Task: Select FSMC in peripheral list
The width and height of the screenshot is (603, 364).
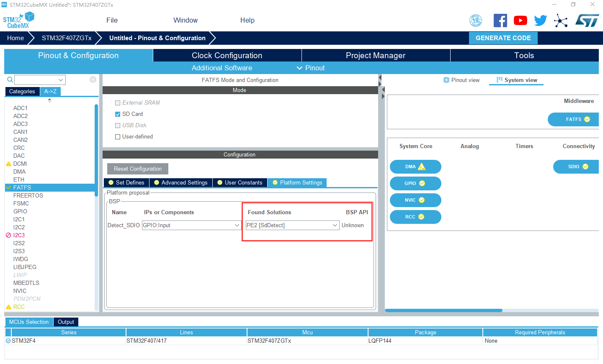Action: (21, 203)
